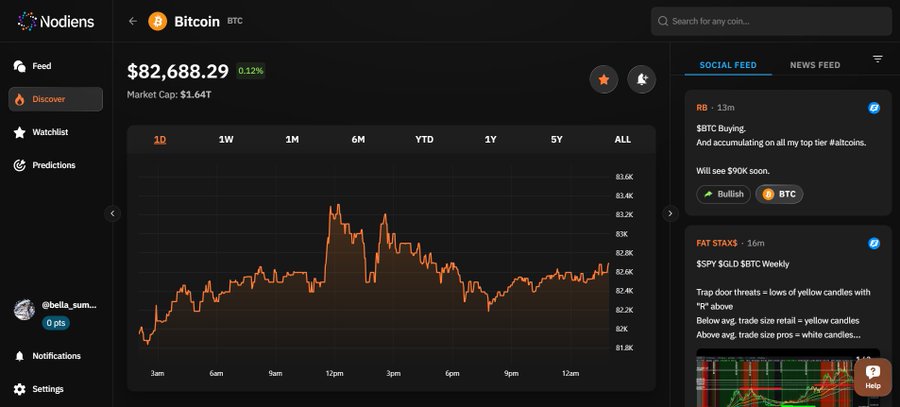Open the feed filter icon
The height and width of the screenshot is (407, 900).
[878, 59]
